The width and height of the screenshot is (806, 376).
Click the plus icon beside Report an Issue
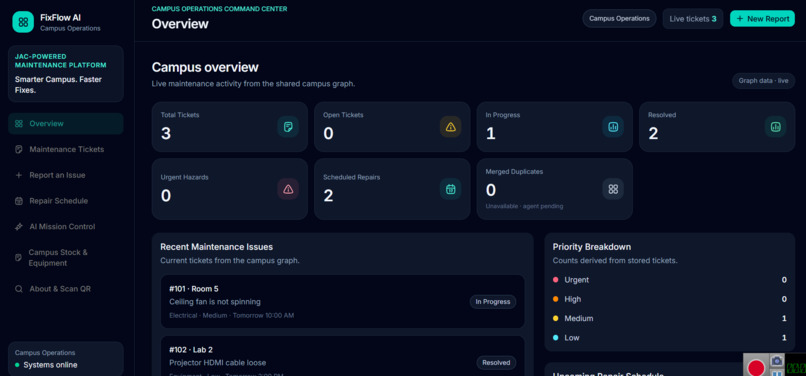point(19,175)
